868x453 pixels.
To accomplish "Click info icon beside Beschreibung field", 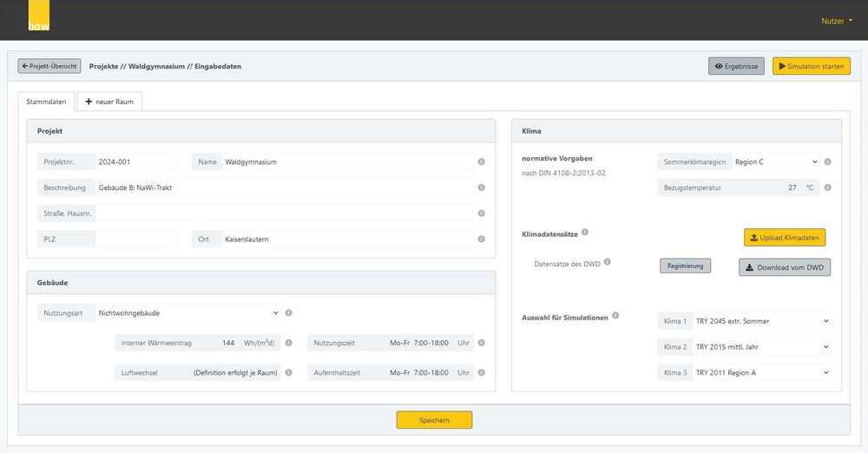I will (x=481, y=187).
